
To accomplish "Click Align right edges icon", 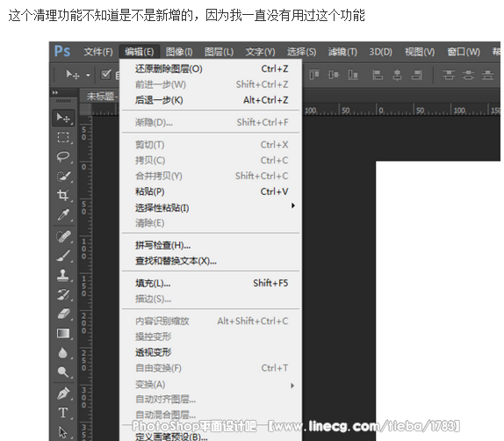I will 416,75.
